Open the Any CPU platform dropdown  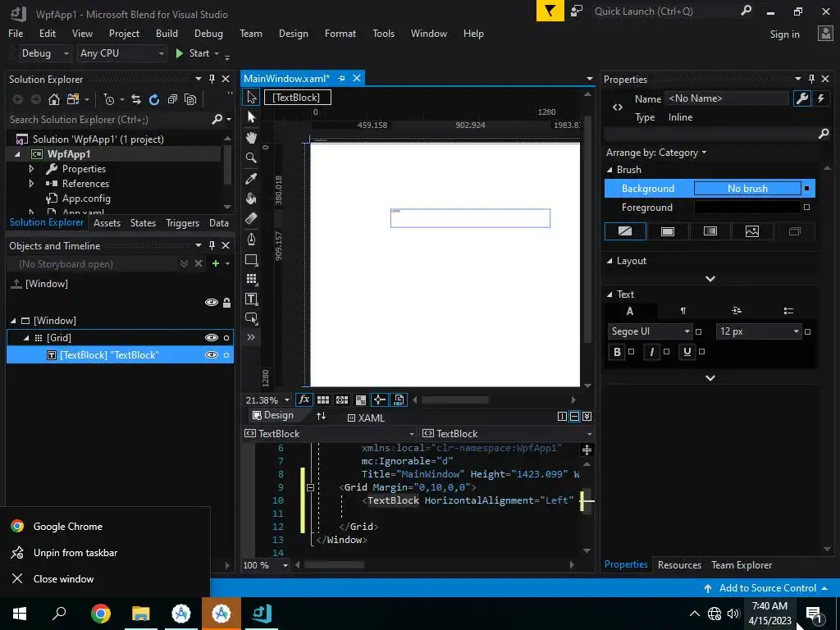click(x=122, y=53)
